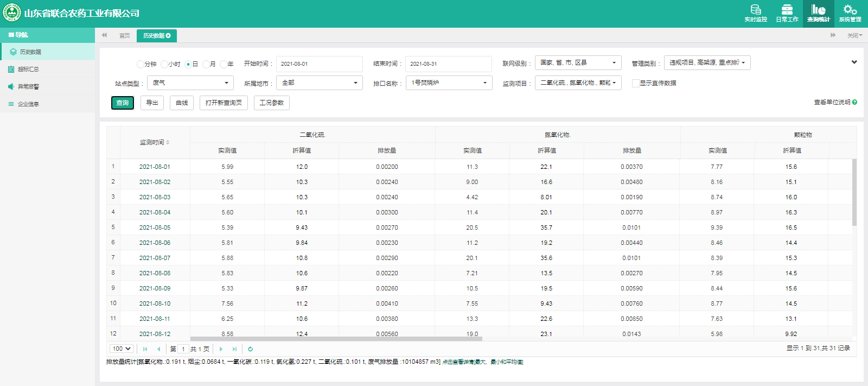Open the 联网级别 dropdown
868x386 pixels.
pyautogui.click(x=578, y=63)
